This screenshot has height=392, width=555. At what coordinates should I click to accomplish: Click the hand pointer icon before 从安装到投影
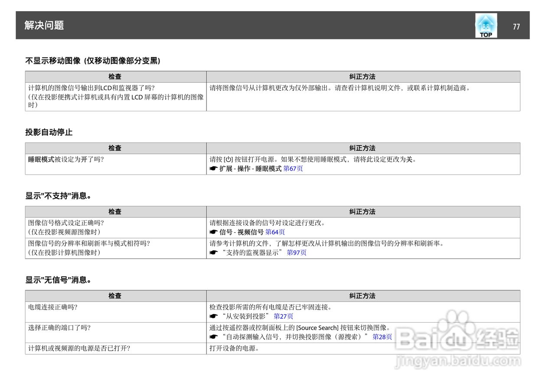click(213, 316)
